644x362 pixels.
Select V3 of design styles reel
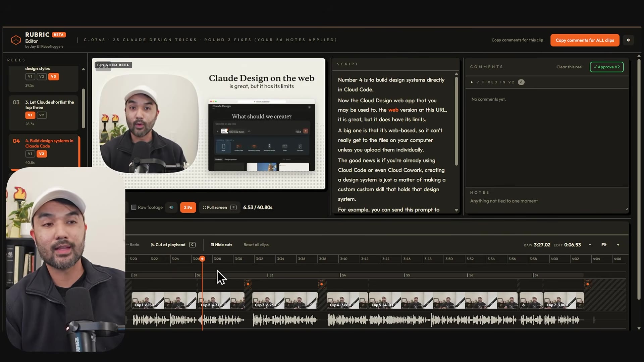[x=53, y=76]
